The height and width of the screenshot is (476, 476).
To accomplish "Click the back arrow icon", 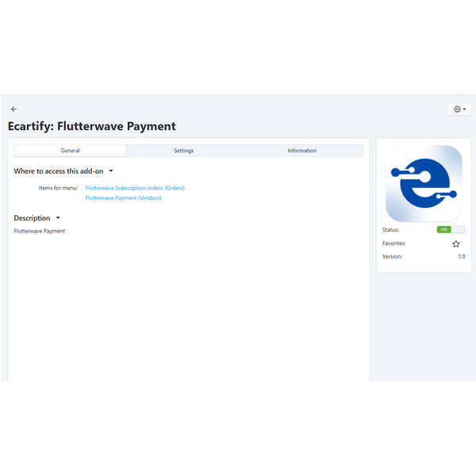I will pos(13,109).
